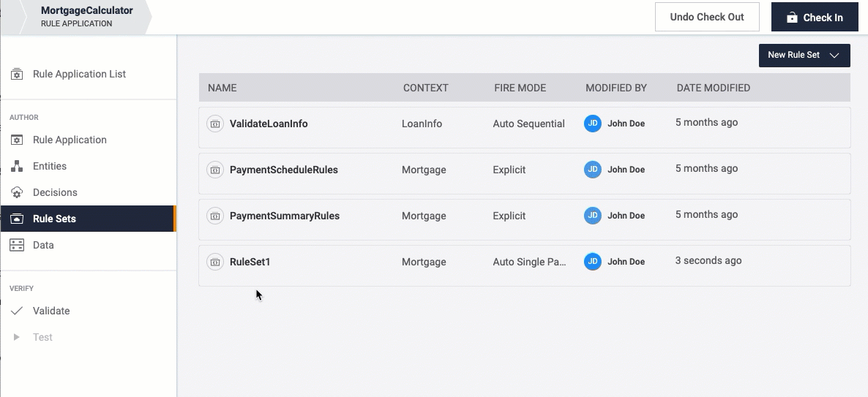Click the ValidateLoanInfo rule set icon
This screenshot has width=868, height=397.
(214, 124)
